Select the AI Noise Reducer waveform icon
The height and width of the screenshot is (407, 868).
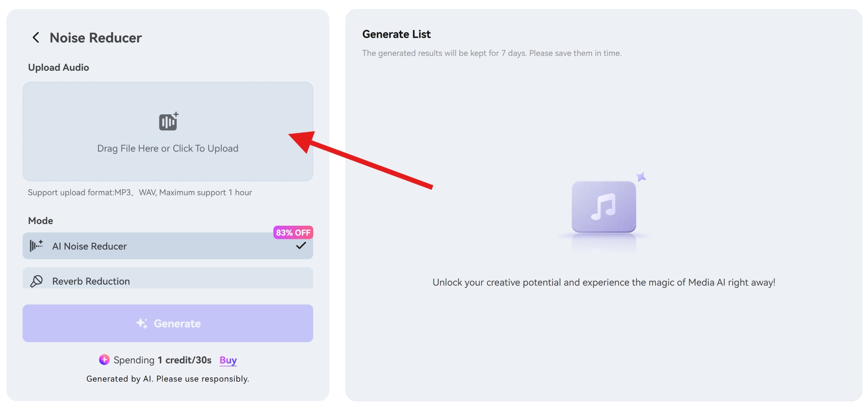[36, 246]
